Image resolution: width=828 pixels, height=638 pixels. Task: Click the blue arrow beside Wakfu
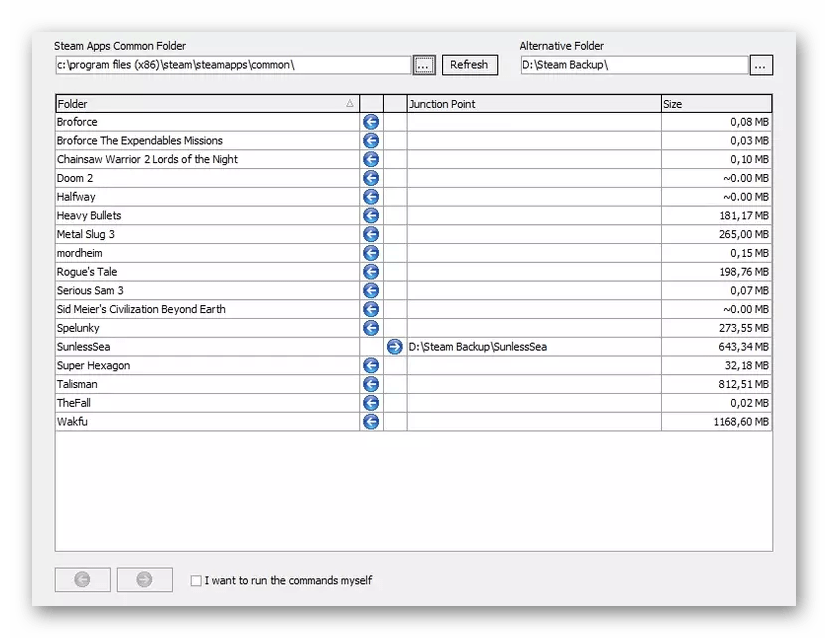point(371,422)
